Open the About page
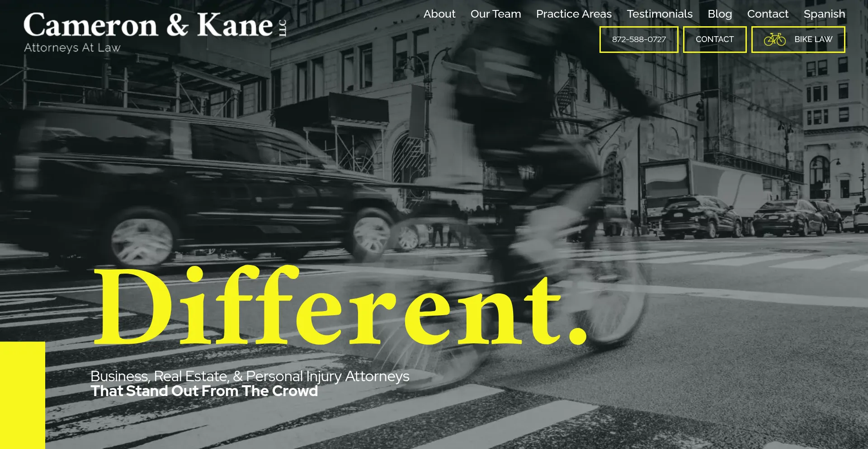 (439, 14)
